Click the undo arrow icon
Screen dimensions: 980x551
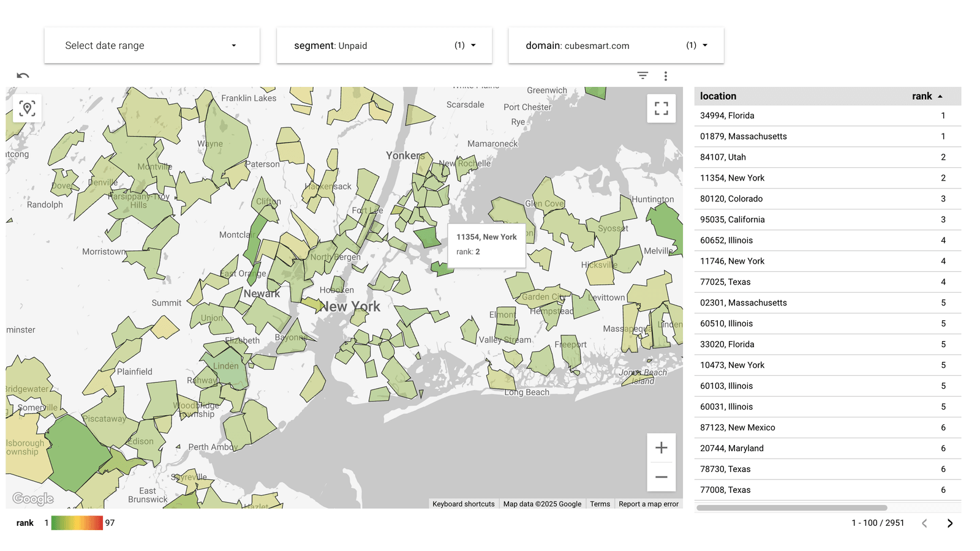point(23,76)
